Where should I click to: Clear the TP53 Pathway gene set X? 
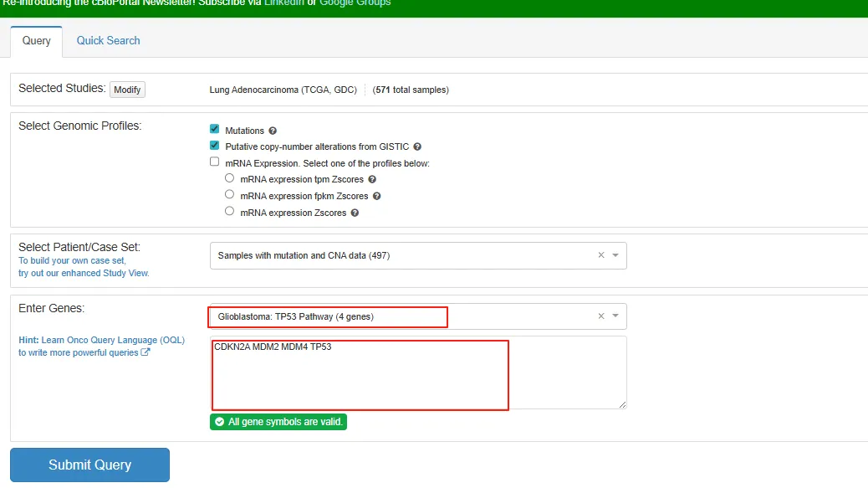click(x=600, y=316)
